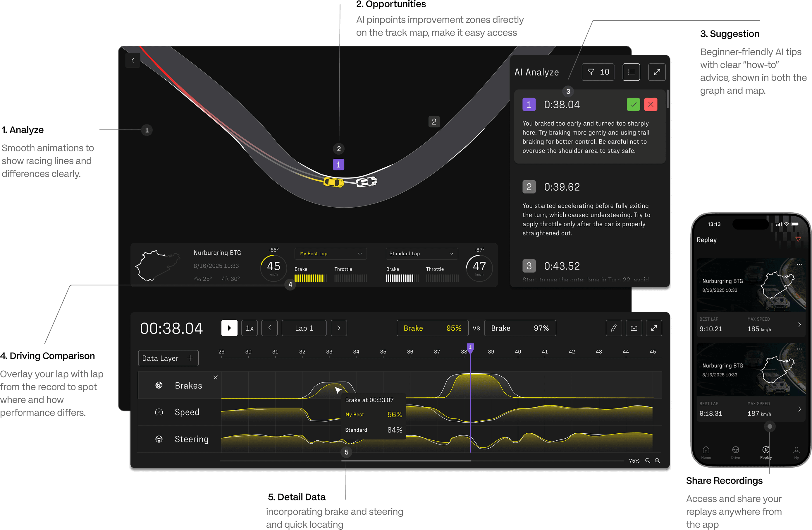Open the filter showing 10 suggestions

click(x=598, y=72)
